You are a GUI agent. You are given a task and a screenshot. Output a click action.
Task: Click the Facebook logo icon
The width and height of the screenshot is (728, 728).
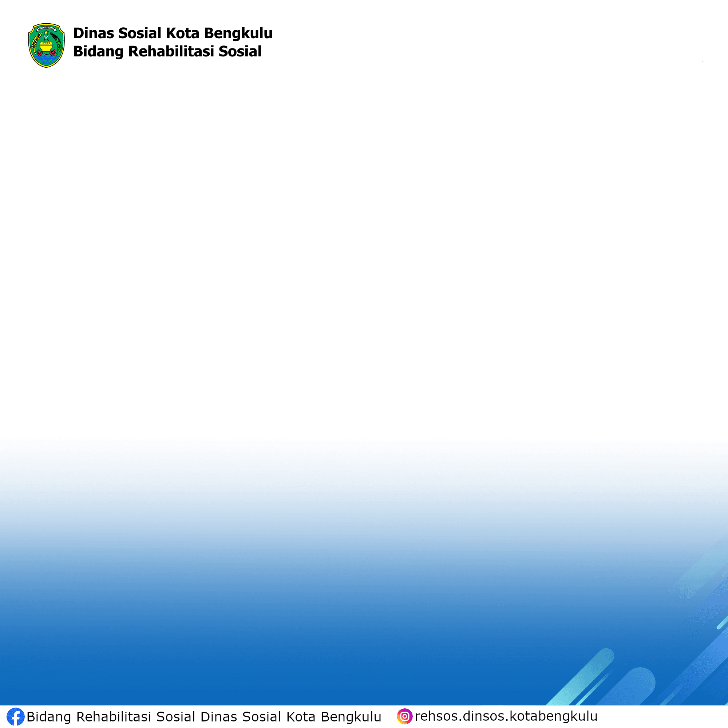tap(15, 717)
